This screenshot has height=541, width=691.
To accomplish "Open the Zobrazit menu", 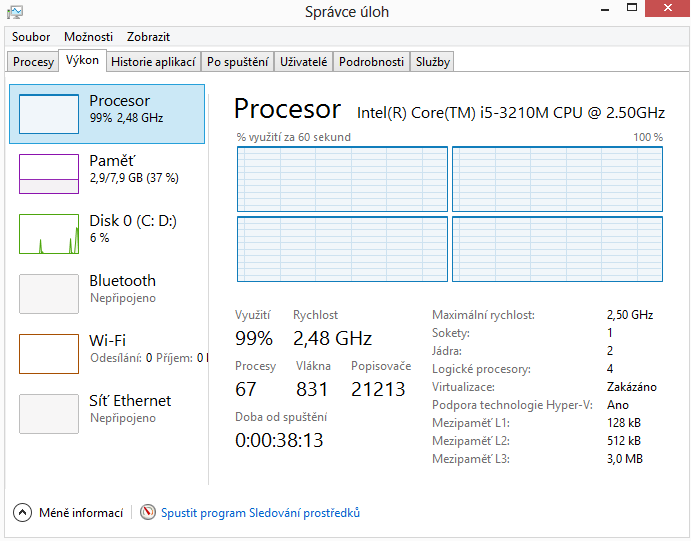I will [150, 36].
